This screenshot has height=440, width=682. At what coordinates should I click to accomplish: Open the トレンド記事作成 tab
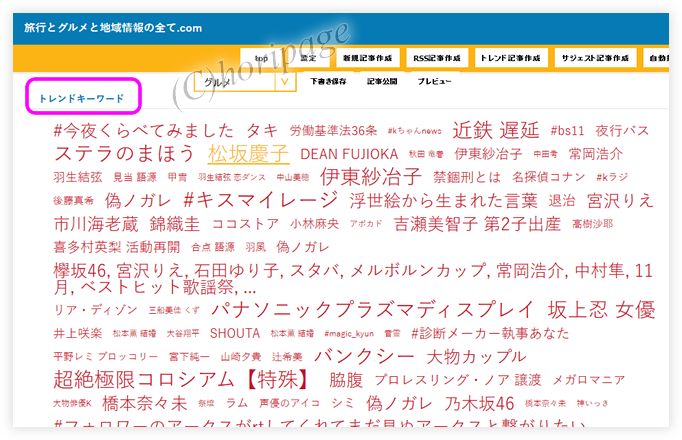pyautogui.click(x=511, y=58)
